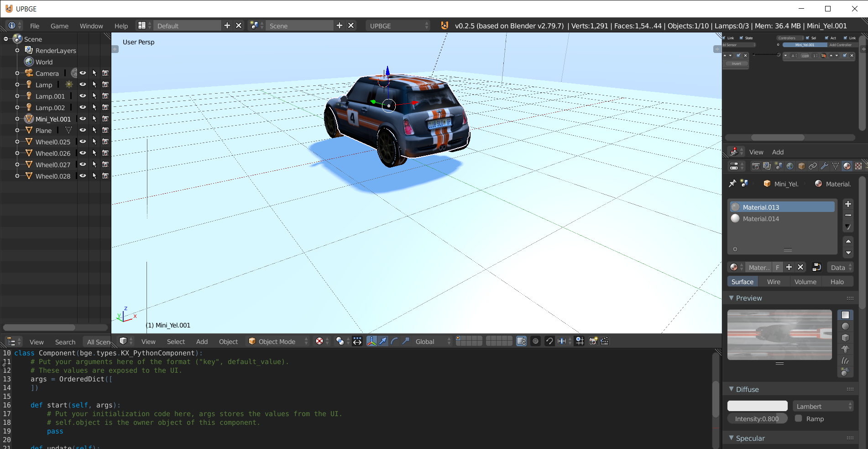The width and height of the screenshot is (868, 449).
Task: Enable the diffuse Ramp checkbox
Action: (x=799, y=418)
